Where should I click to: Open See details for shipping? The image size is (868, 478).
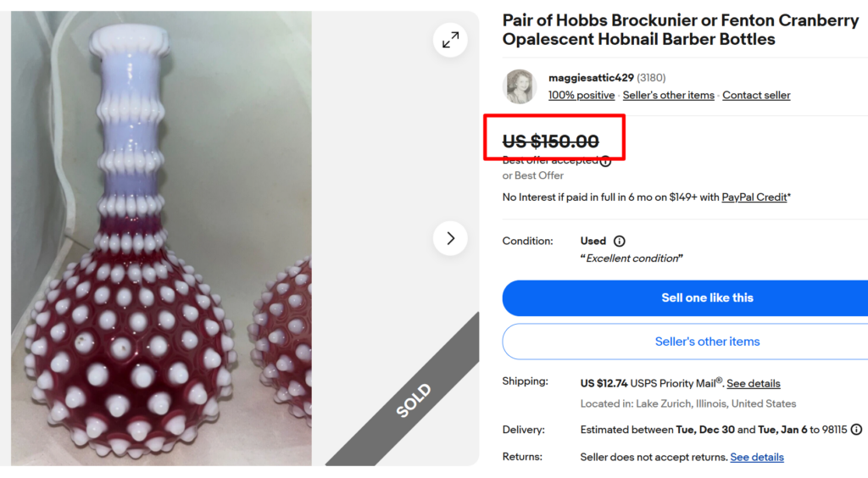pos(753,384)
